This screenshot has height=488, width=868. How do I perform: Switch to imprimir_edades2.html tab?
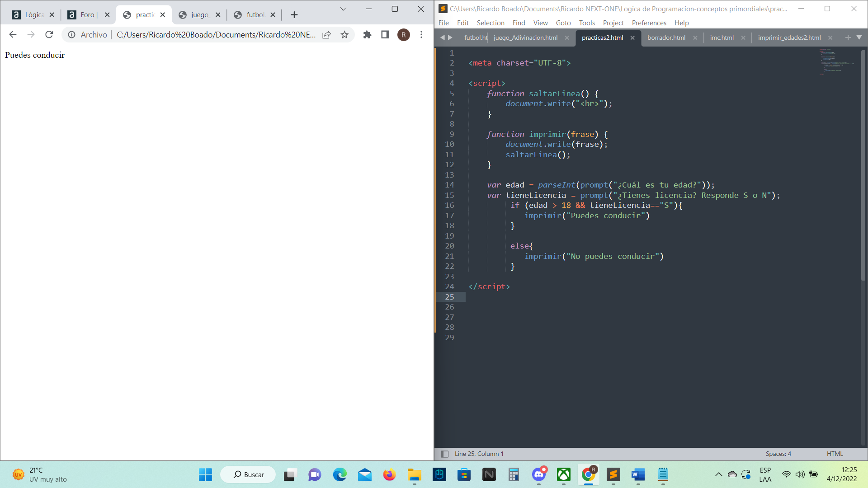pyautogui.click(x=789, y=38)
